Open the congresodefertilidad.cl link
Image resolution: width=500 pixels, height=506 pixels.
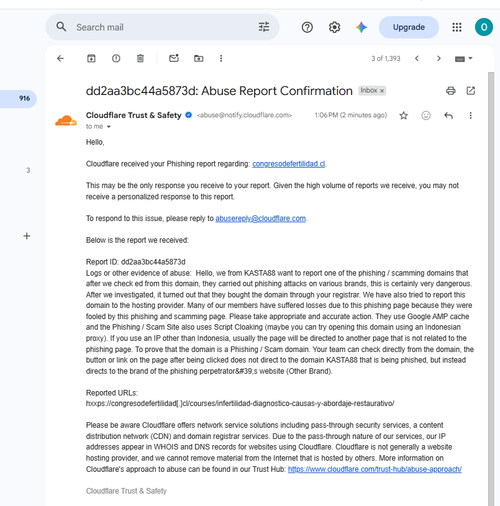288,164
